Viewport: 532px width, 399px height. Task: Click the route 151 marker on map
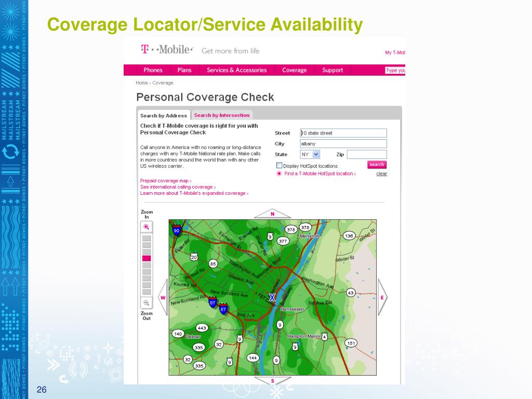(351, 343)
